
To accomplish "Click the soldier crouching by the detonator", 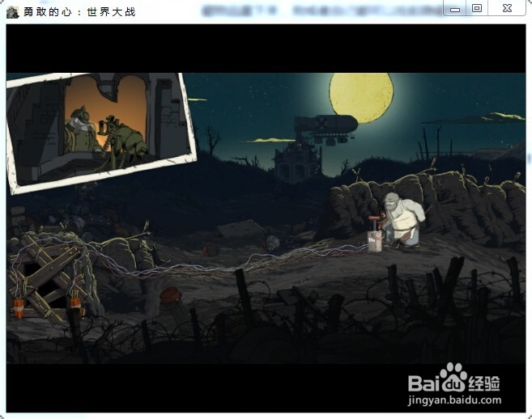I will pyautogui.click(x=402, y=220).
